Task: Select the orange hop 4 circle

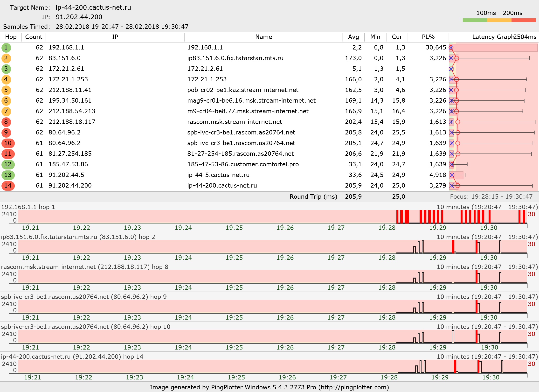Action: pyautogui.click(x=6, y=79)
